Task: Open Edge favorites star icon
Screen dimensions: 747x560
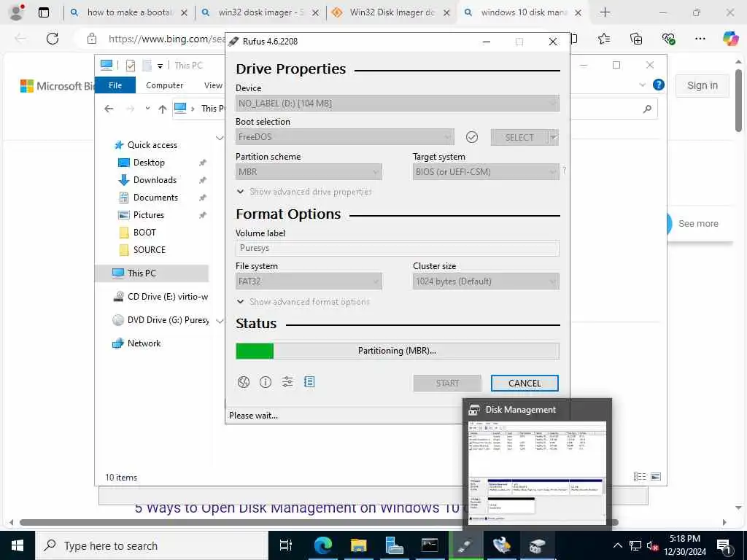Action: [x=604, y=39]
